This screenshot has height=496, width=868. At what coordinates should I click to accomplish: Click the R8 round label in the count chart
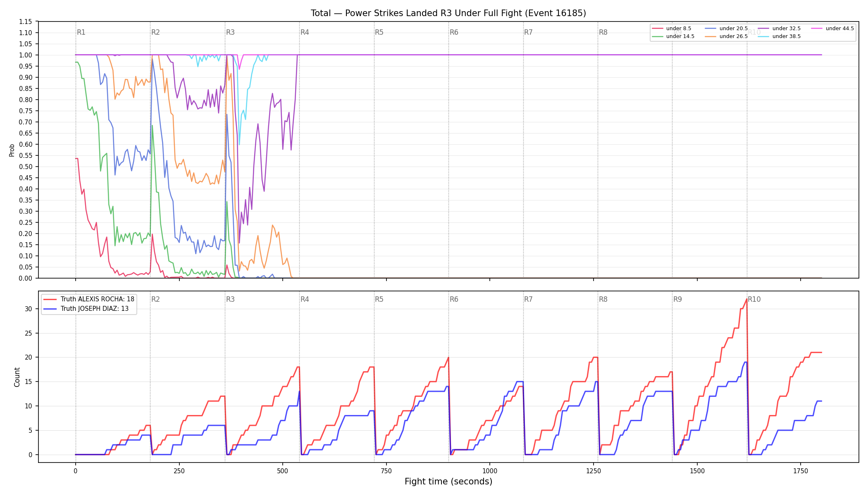[603, 299]
